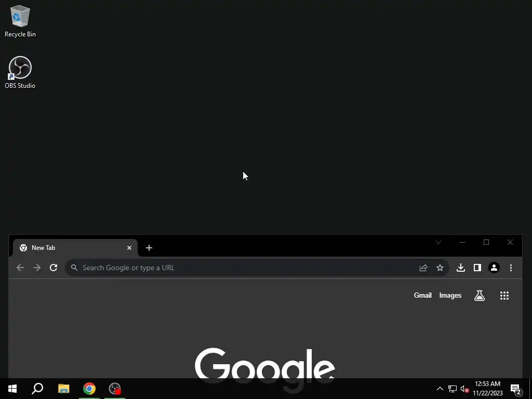
Task: Open the taskbar search icon
Action: (x=37, y=389)
